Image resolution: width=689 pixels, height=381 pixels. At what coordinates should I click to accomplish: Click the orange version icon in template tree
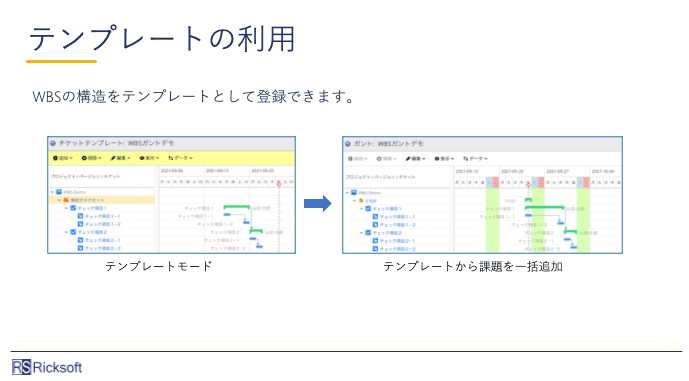[x=66, y=200]
